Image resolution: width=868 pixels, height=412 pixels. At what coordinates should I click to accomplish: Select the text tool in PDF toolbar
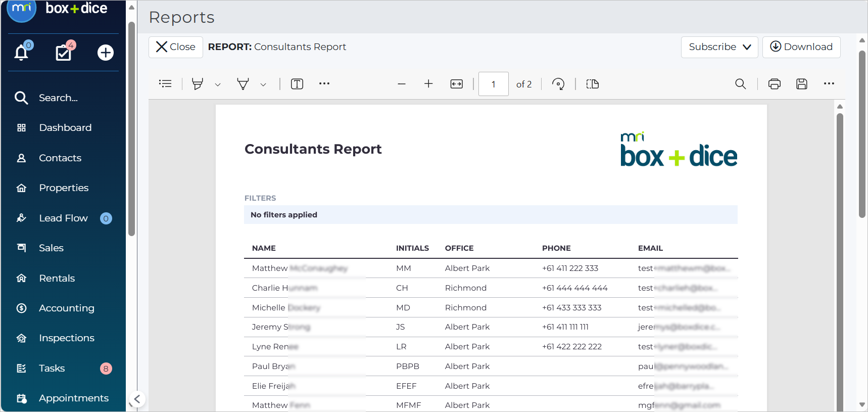pyautogui.click(x=297, y=84)
